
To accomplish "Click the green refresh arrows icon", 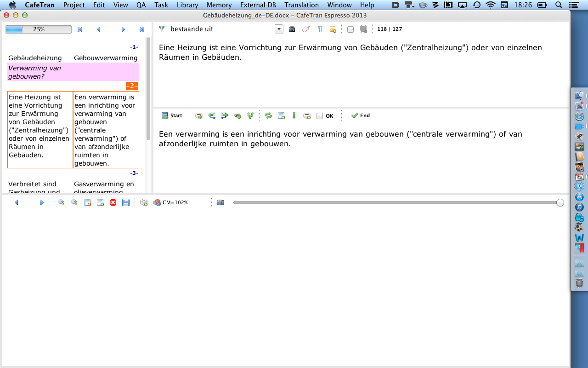I will click(x=268, y=116).
